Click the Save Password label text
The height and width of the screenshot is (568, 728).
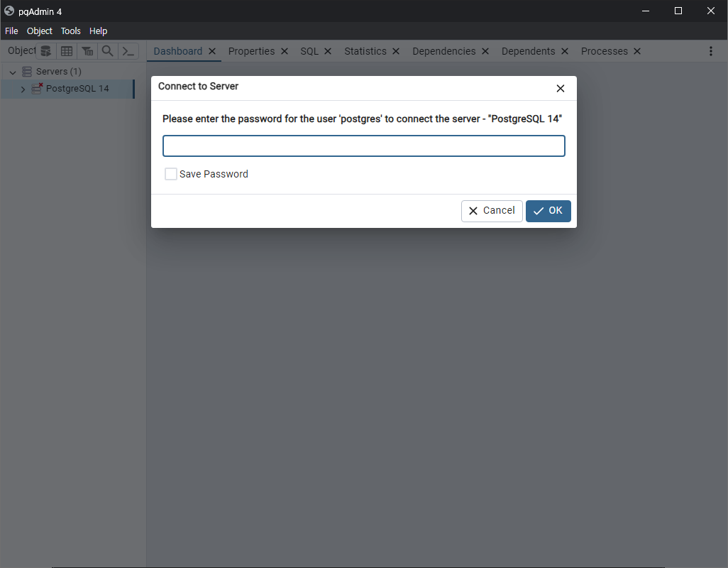pyautogui.click(x=214, y=174)
